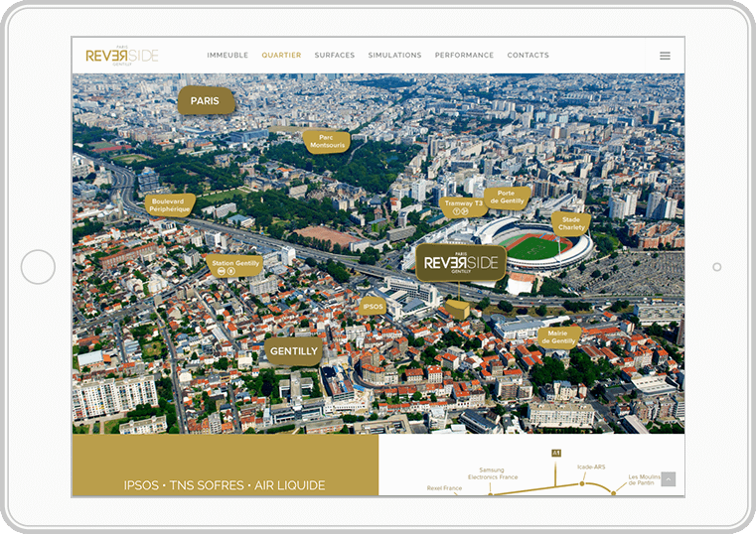Click the A1 marker on diagram
The height and width of the screenshot is (534, 756).
click(556, 453)
